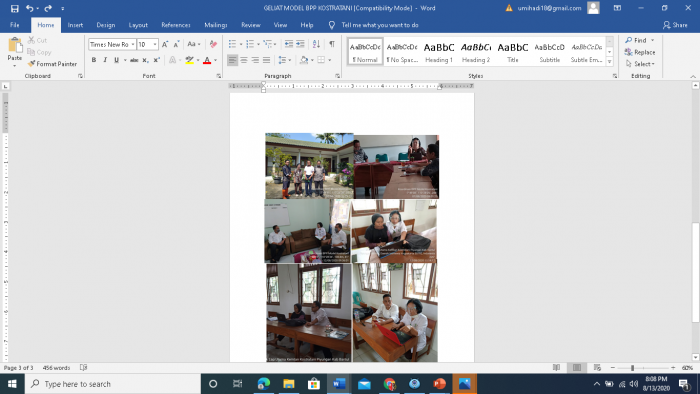Select the office building photo thumbnail
The width and height of the screenshot is (700, 394).
(x=309, y=166)
